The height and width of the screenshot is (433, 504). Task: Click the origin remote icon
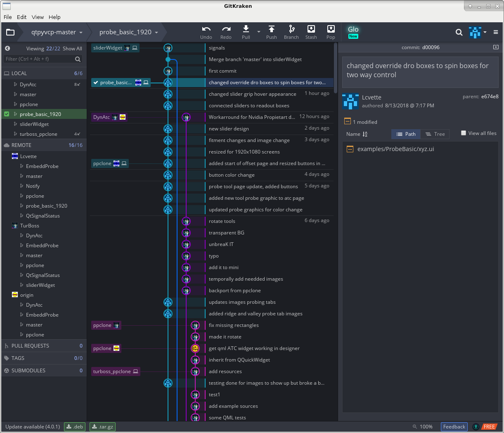pyautogui.click(x=15, y=295)
